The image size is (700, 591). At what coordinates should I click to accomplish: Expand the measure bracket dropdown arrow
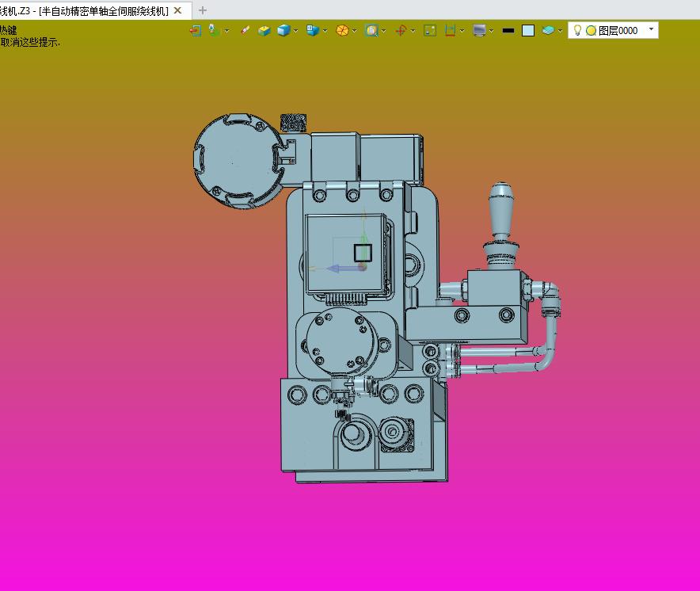(x=462, y=31)
